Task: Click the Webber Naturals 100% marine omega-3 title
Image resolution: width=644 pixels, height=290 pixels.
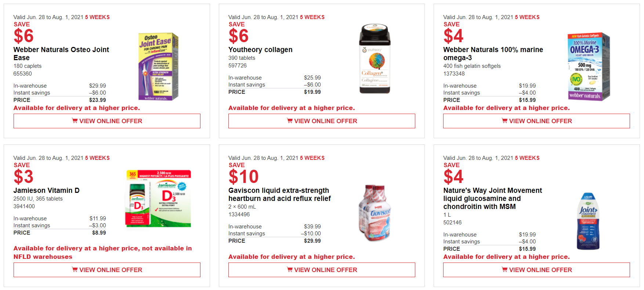Action: 493,54
